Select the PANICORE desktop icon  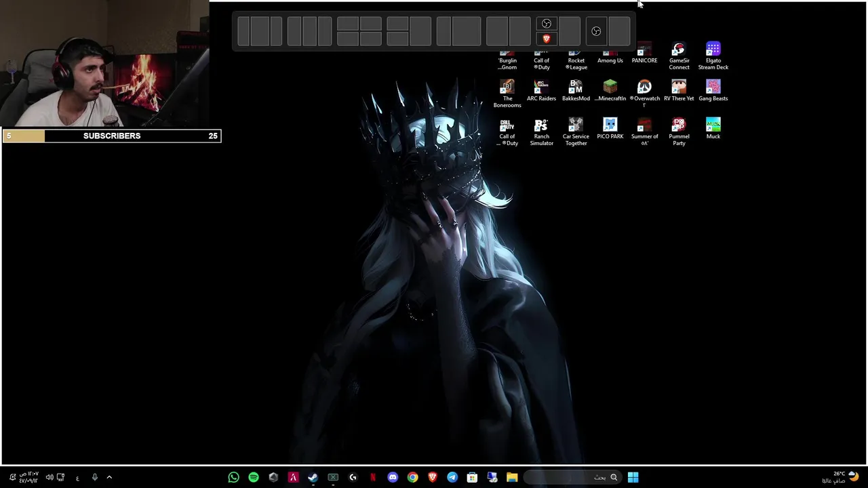coord(644,53)
